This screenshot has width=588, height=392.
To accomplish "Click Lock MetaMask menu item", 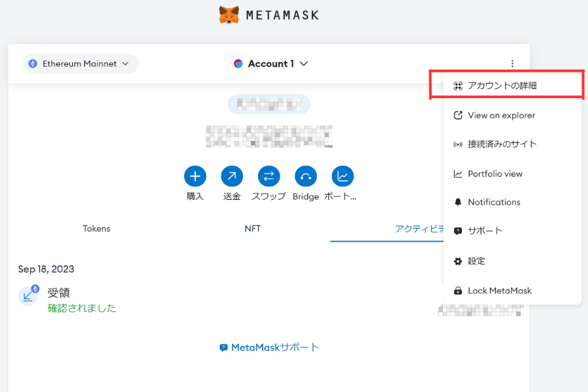I will click(x=499, y=291).
